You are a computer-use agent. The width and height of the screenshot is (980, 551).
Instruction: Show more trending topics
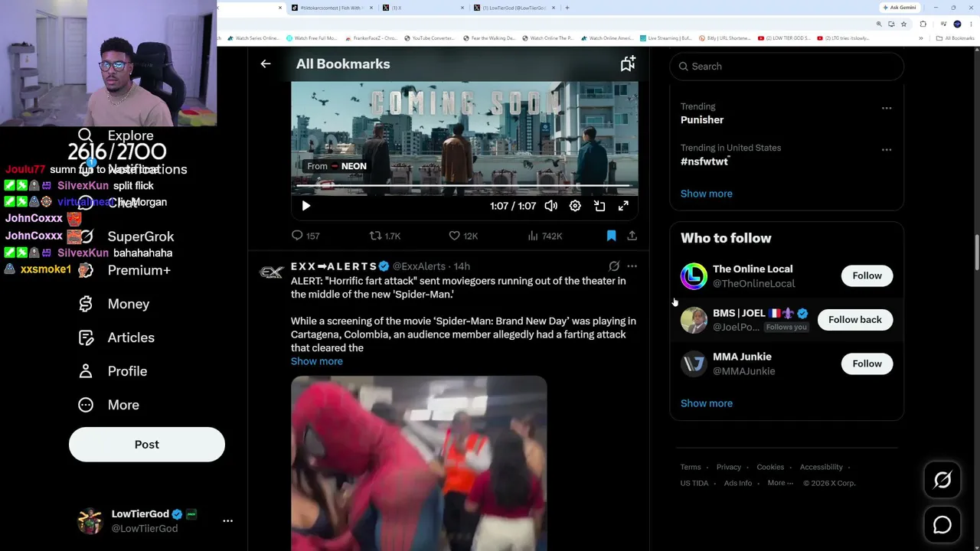(707, 194)
